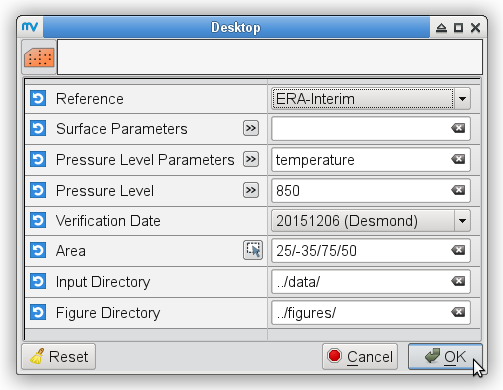Click the area selection helper icon

tap(253, 250)
